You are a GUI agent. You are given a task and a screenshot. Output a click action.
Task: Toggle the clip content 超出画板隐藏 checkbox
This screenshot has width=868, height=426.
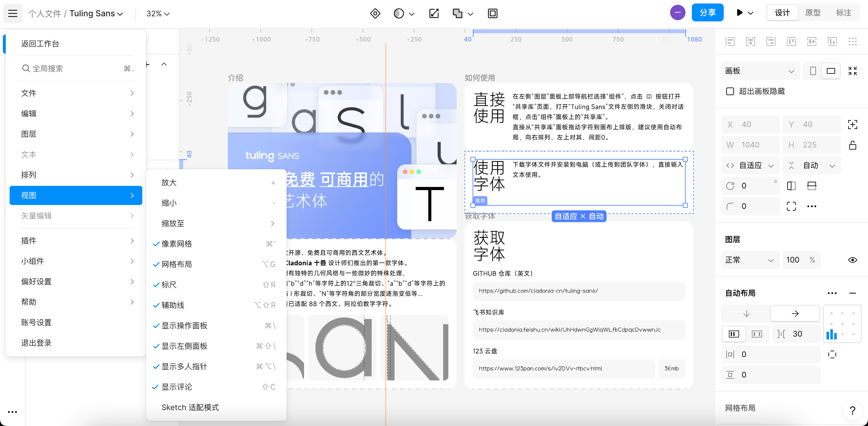coord(730,91)
